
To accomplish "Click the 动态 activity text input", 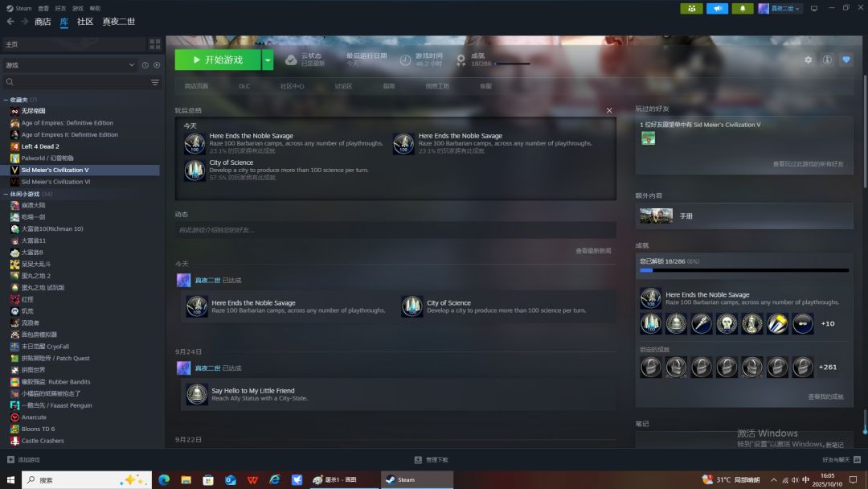I will (395, 230).
